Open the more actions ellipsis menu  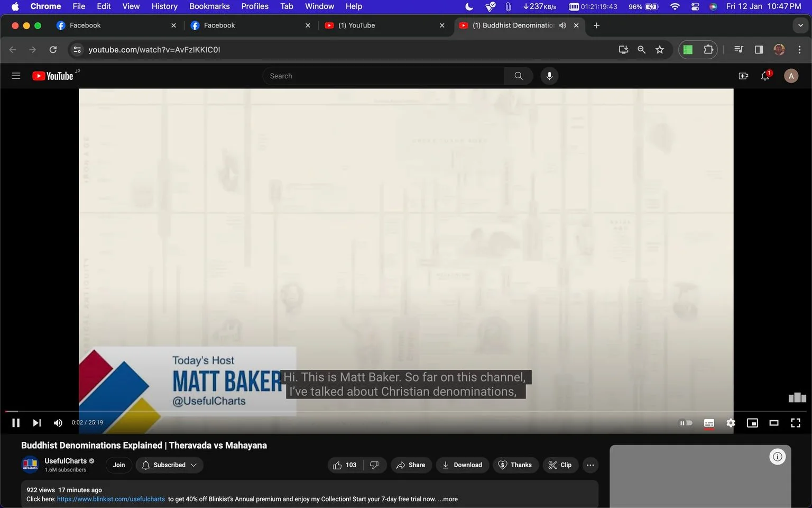[x=590, y=465]
